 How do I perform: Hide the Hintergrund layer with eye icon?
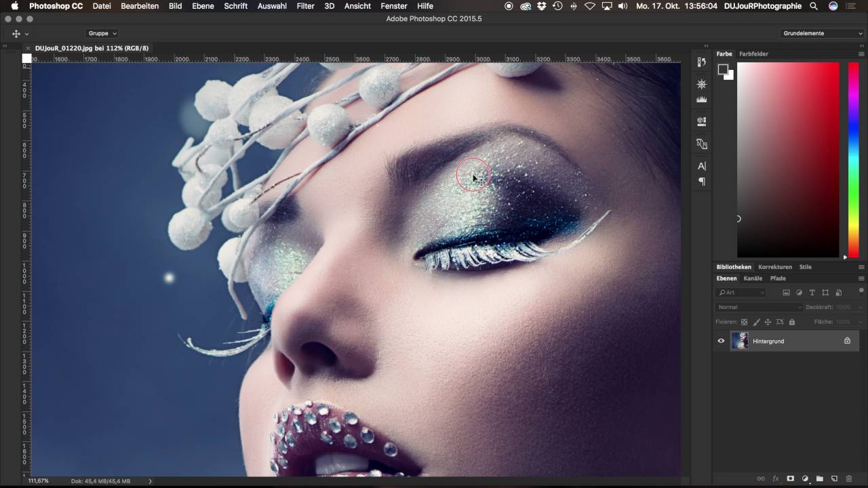pyautogui.click(x=721, y=341)
